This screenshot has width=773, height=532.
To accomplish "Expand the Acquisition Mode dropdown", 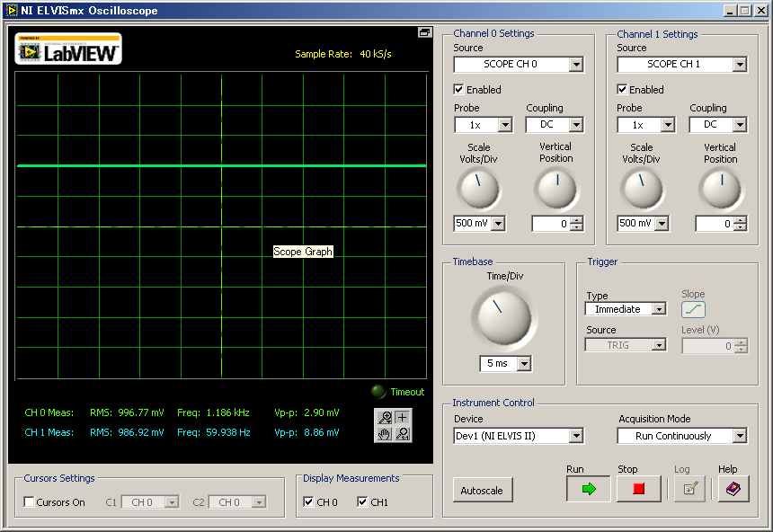I will click(681, 436).
